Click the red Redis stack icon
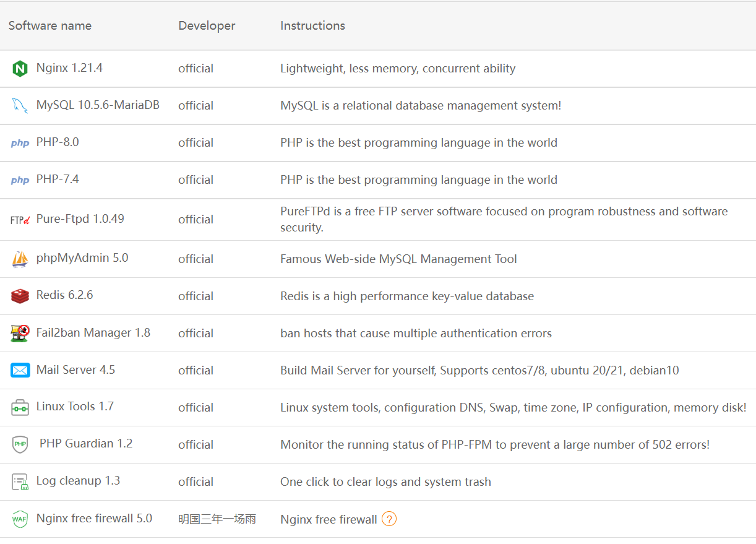This screenshot has width=756, height=544. pyautogui.click(x=20, y=296)
